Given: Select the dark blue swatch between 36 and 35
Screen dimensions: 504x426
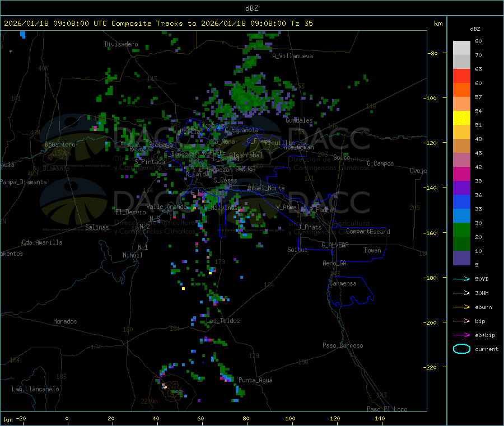Looking at the screenshot, I should 461,202.
